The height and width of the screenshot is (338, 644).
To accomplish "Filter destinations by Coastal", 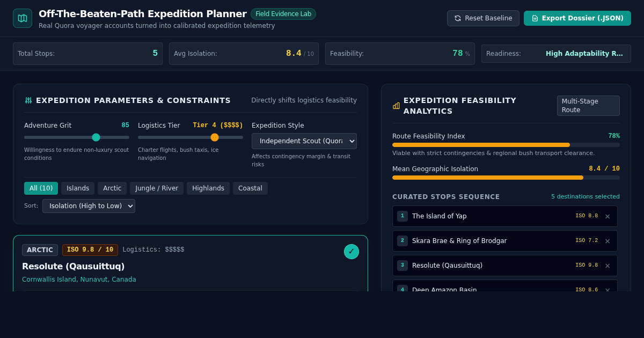I will click(x=250, y=188).
